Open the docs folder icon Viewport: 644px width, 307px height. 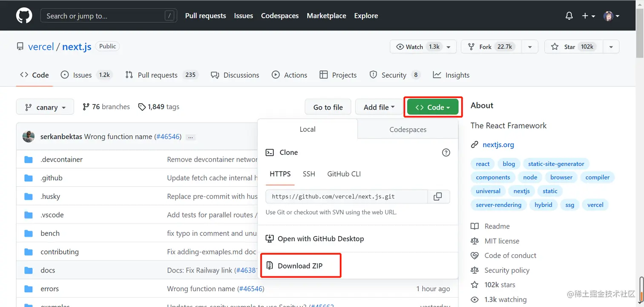[x=29, y=270]
